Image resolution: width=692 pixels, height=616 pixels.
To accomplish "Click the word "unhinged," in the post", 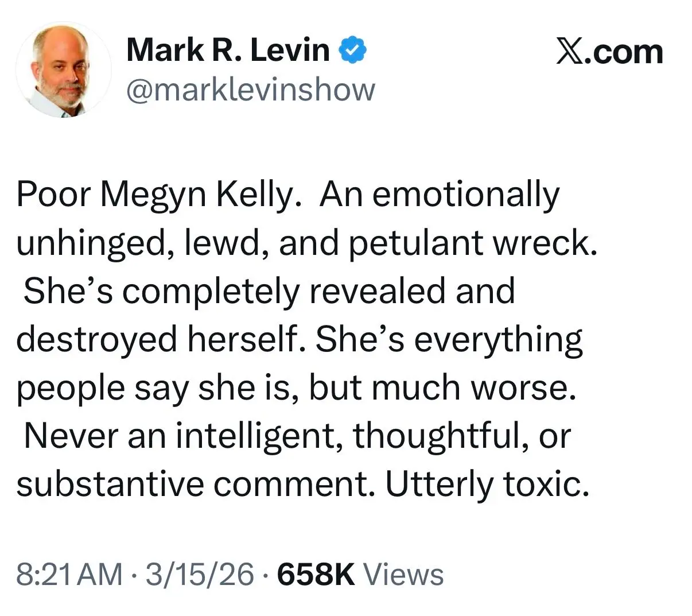I will click(90, 244).
